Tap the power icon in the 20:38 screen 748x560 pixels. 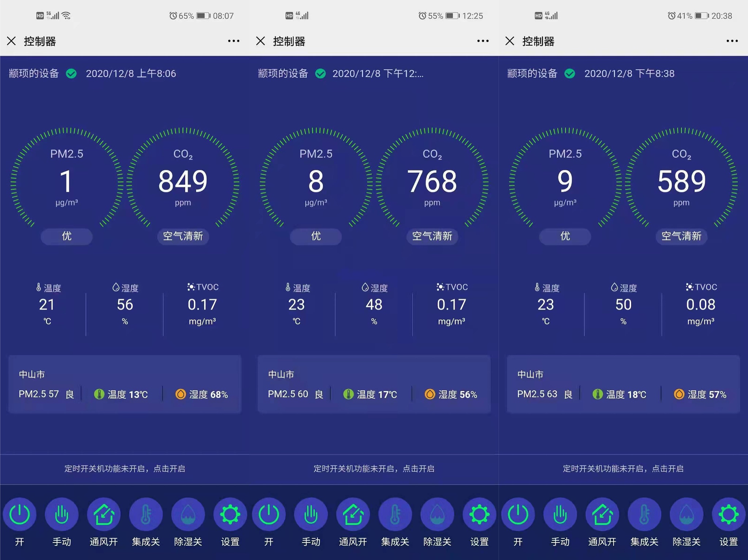click(518, 514)
